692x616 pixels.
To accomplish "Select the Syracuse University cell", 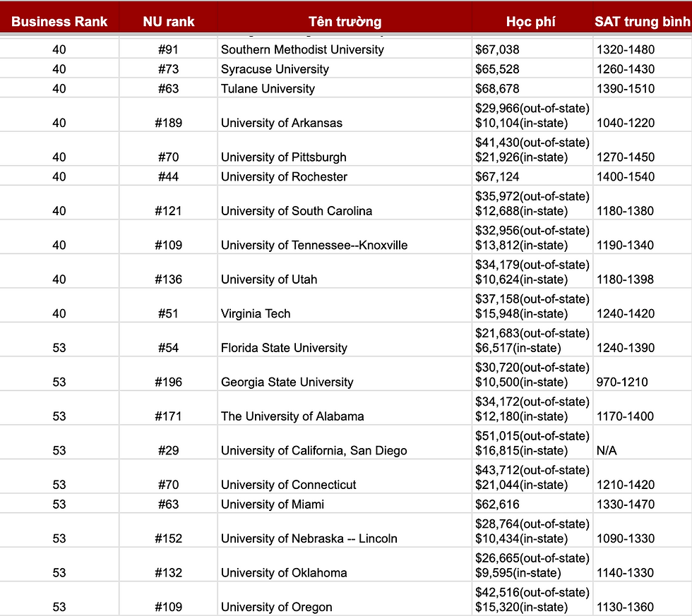I will pos(345,68).
